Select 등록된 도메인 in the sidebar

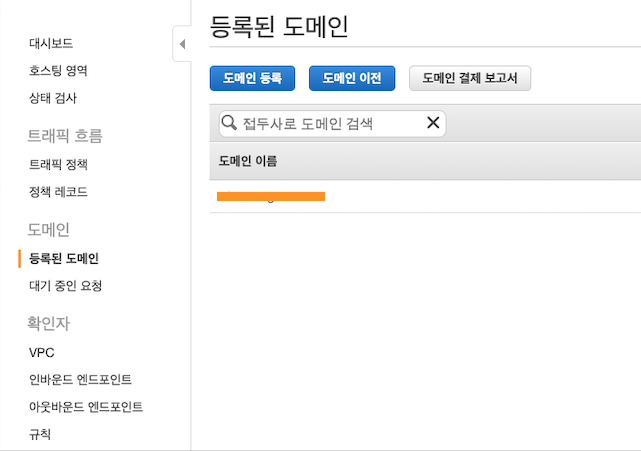point(64,258)
